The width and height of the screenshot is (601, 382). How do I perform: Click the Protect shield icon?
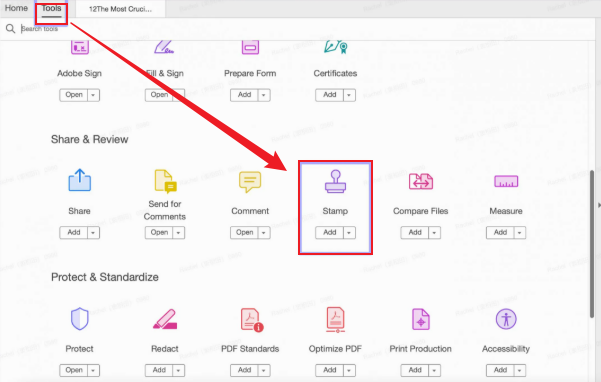click(x=80, y=318)
